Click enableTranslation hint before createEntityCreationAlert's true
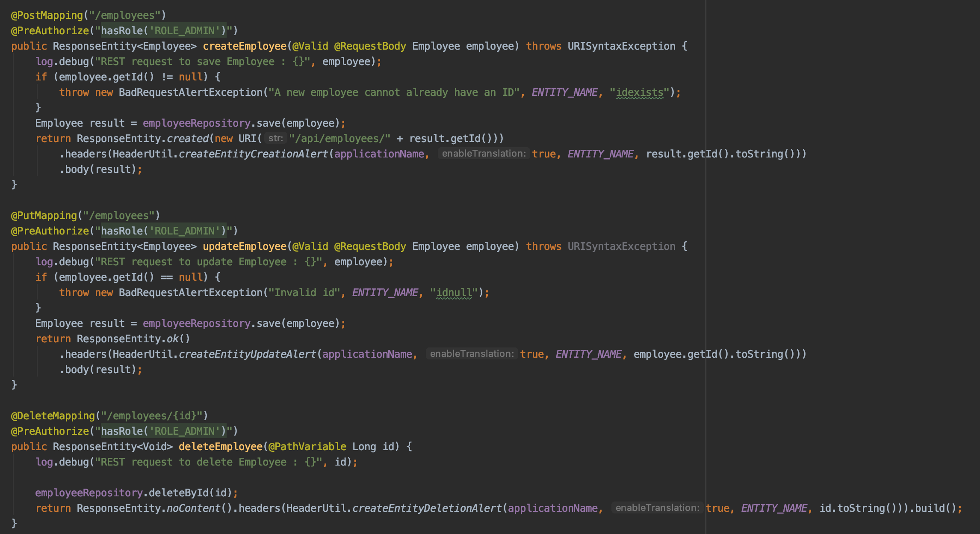 [x=484, y=154]
